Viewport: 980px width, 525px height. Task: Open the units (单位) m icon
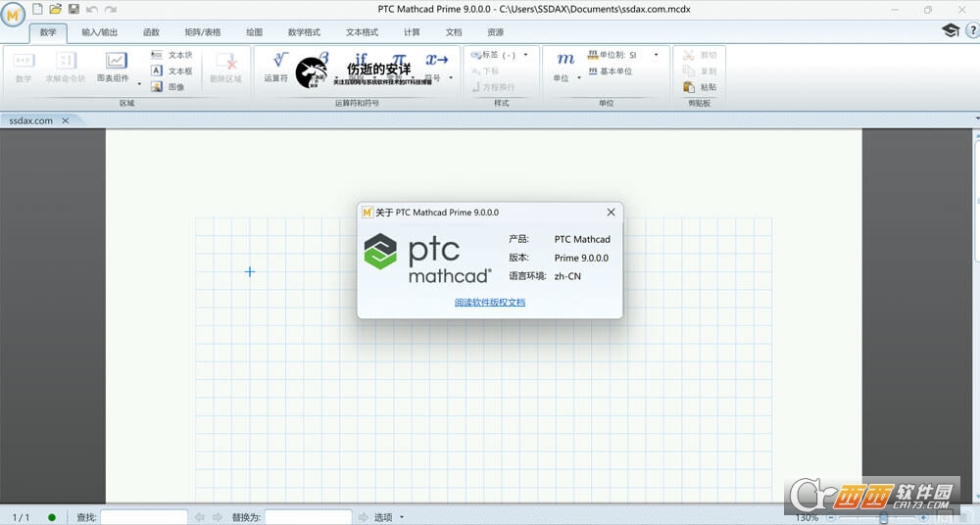[x=565, y=60]
